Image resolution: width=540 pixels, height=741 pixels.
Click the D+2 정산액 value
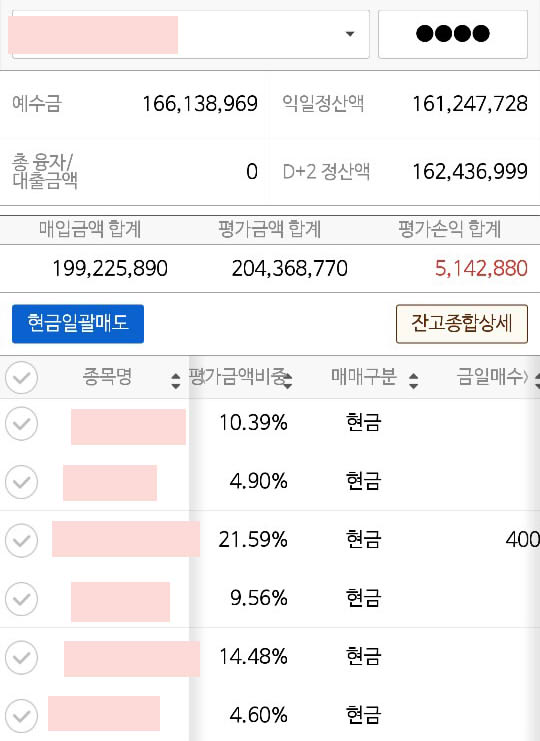point(470,172)
